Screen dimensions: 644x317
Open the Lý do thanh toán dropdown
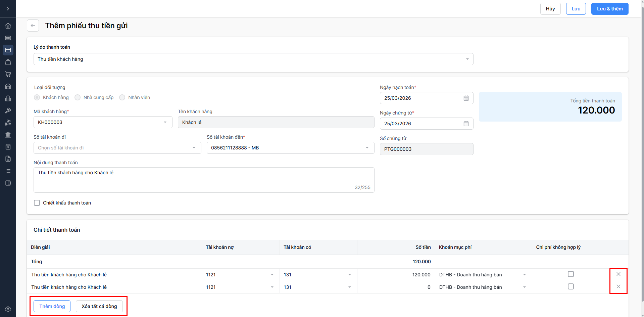[253, 59]
